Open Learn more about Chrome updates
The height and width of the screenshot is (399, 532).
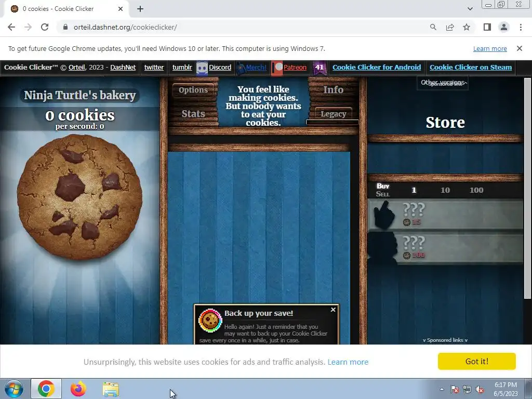tap(490, 48)
